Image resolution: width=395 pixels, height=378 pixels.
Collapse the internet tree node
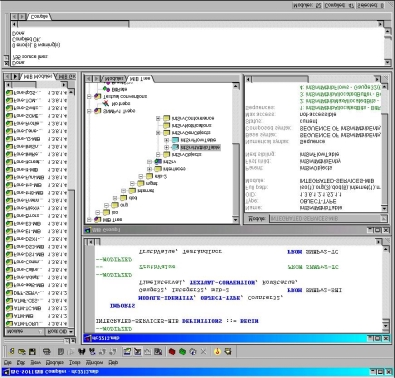point(123,191)
